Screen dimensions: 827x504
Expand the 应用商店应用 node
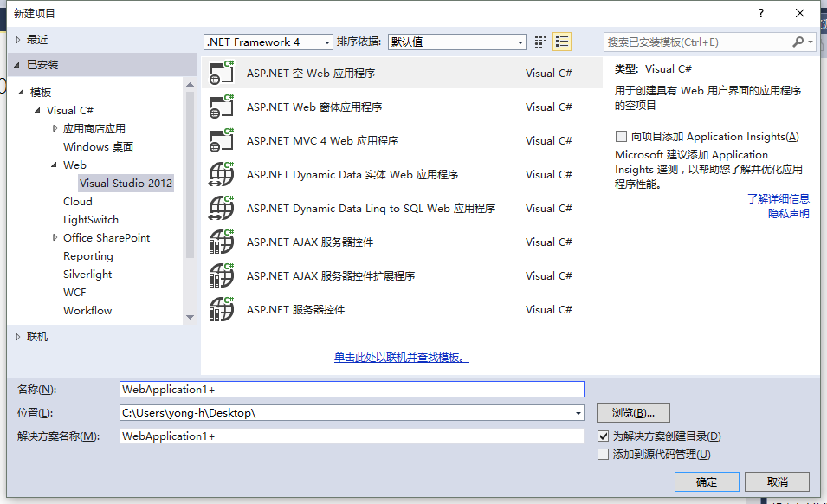click(55, 128)
